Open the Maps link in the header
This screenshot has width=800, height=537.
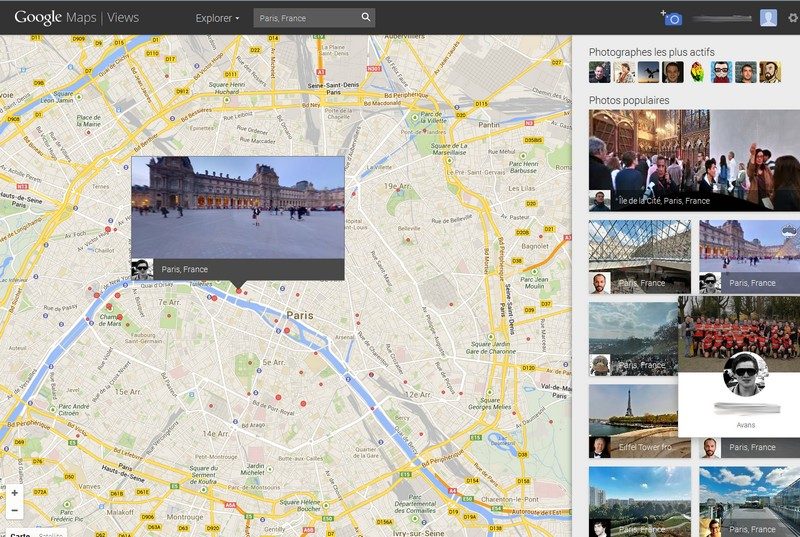81,18
